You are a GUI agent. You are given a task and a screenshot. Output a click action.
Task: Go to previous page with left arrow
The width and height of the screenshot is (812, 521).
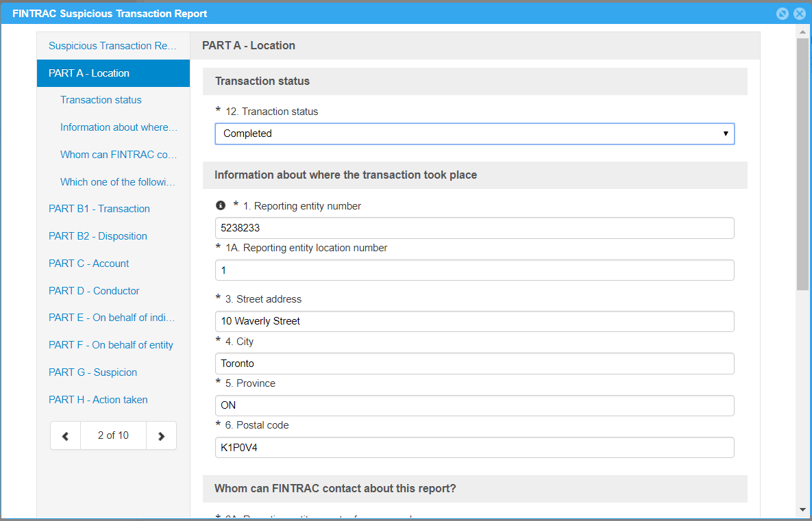(x=65, y=435)
